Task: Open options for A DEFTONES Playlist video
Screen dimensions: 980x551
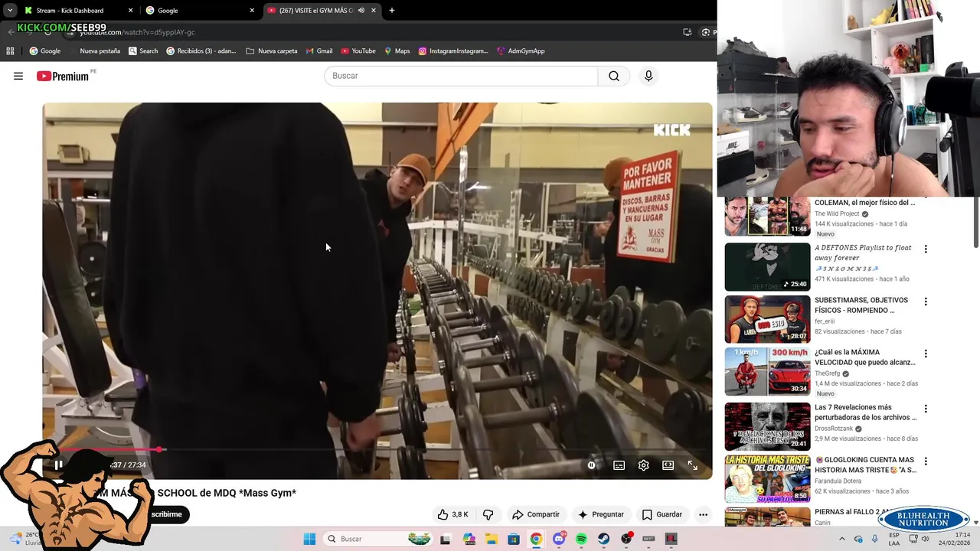Action: (x=926, y=249)
